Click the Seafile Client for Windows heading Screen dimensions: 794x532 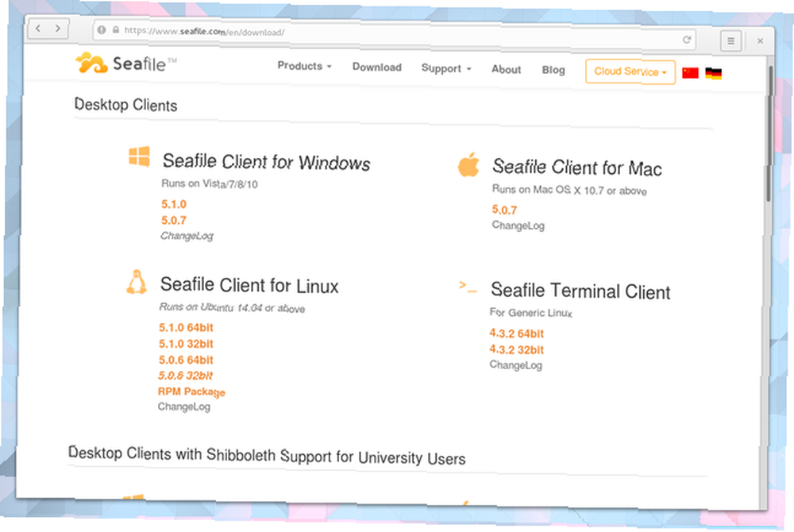tap(266, 162)
